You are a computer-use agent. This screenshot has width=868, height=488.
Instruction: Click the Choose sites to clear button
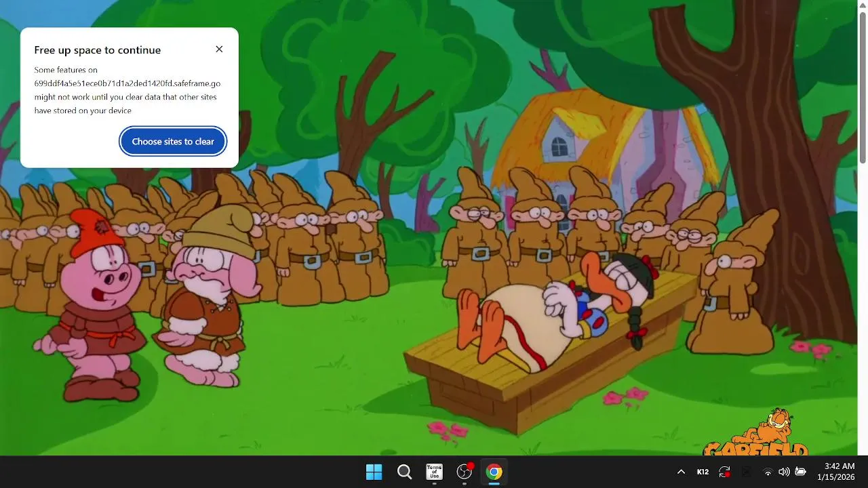coord(173,142)
